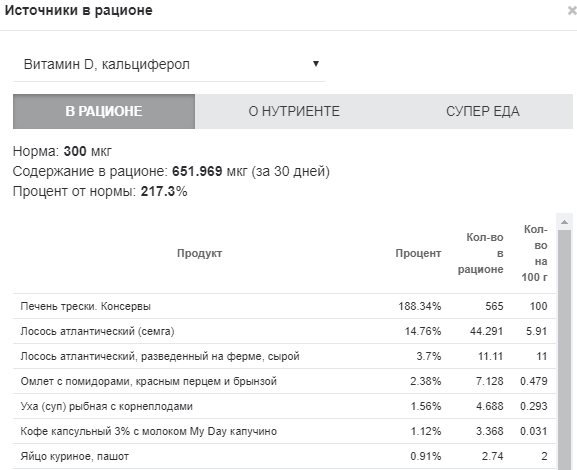The image size is (577, 470).
Task: Click the 188.34% percent value
Action: click(420, 306)
